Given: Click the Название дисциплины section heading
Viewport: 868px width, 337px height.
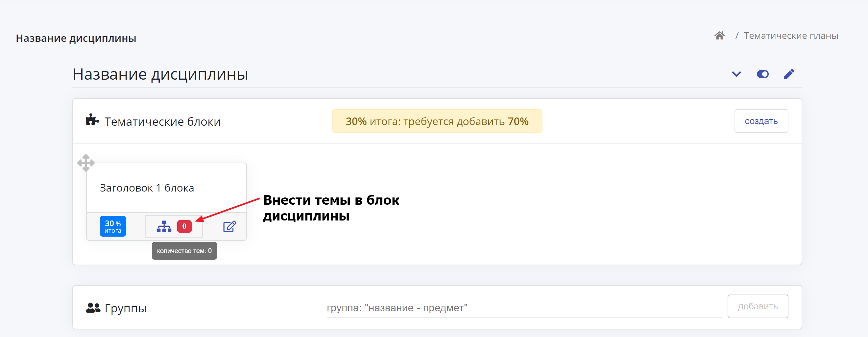Looking at the screenshot, I should coord(160,74).
